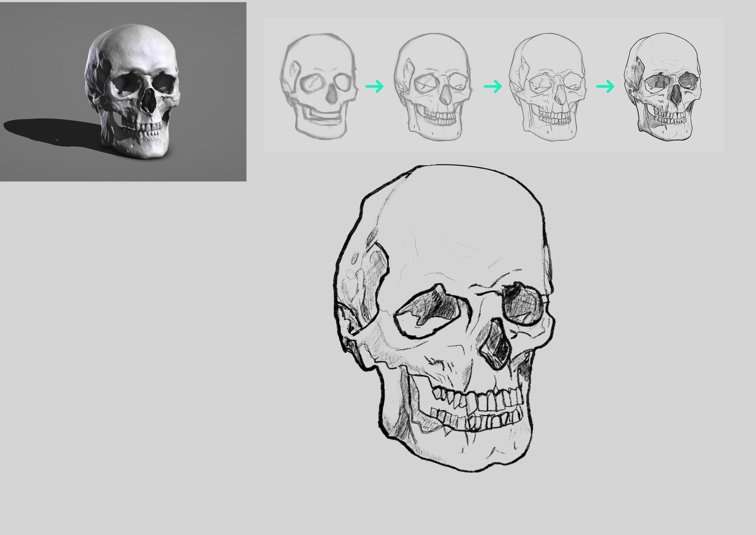Image resolution: width=756 pixels, height=535 pixels.
Task: Click the final inked skull with hatching
Action: click(663, 86)
